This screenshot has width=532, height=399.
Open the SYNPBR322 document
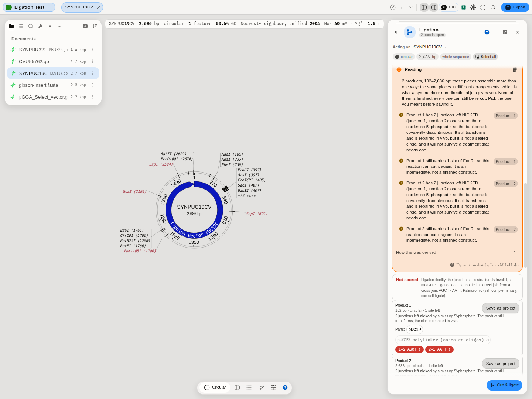pyautogui.click(x=53, y=50)
